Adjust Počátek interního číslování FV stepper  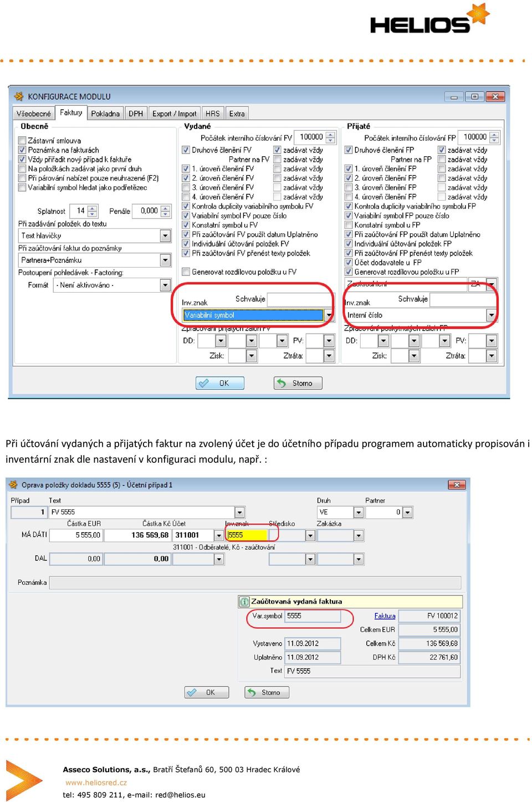coord(331,137)
